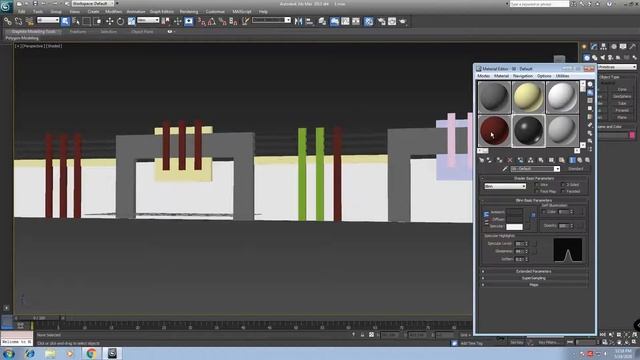The width and height of the screenshot is (640, 360).
Task: Open named selection sets dropdown
Action: pos(271,20)
